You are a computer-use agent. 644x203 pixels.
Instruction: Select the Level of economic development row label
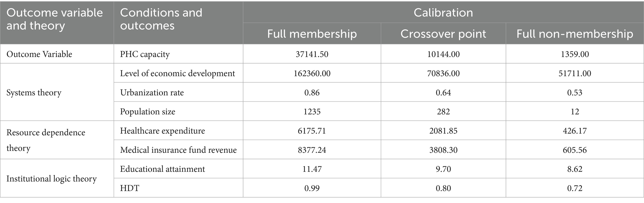pyautogui.click(x=178, y=73)
